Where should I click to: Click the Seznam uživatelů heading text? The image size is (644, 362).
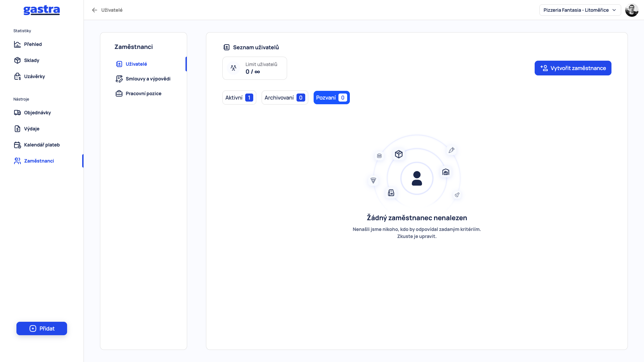click(x=256, y=47)
